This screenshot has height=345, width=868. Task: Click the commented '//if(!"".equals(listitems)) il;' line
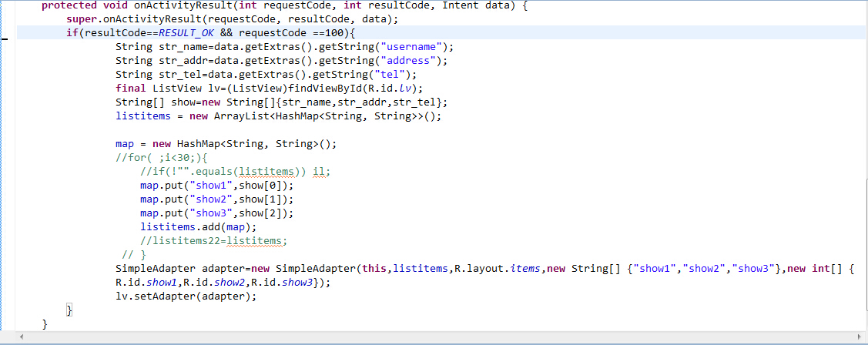235,172
